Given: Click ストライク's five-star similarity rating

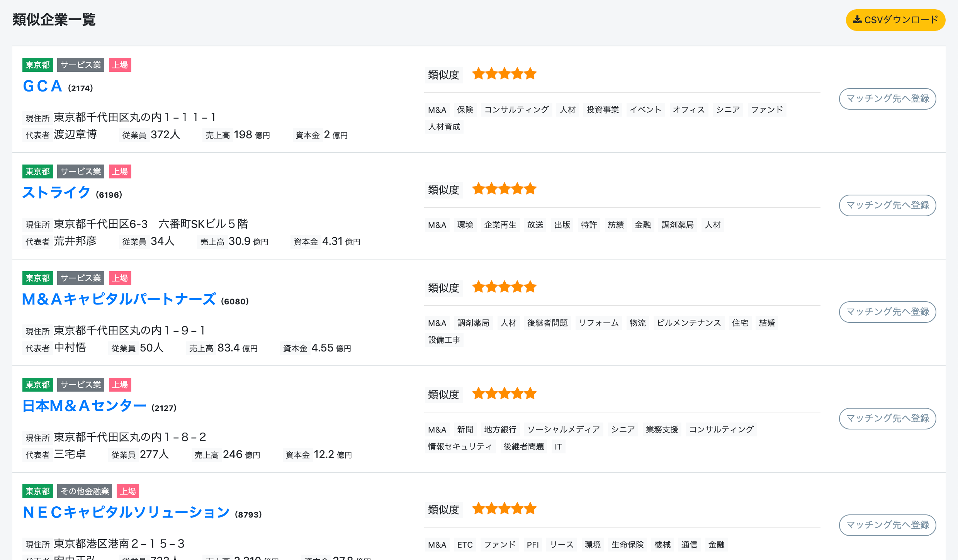Looking at the screenshot, I should point(504,189).
